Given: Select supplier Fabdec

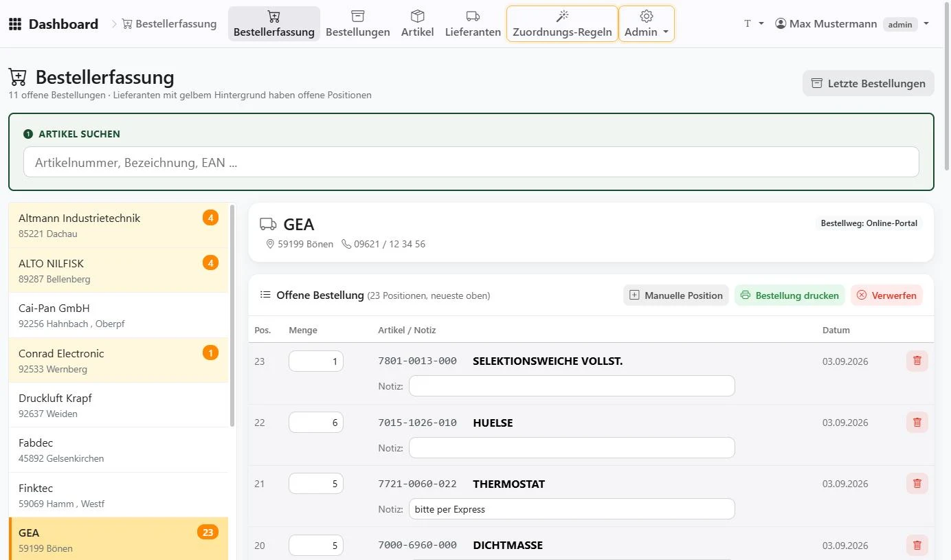Looking at the screenshot, I should pos(118,450).
